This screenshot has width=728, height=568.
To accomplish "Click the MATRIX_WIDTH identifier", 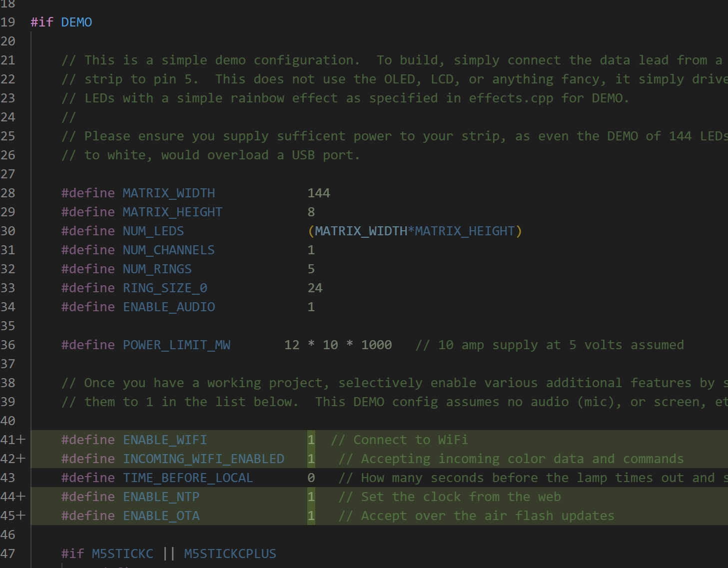I will tap(169, 193).
